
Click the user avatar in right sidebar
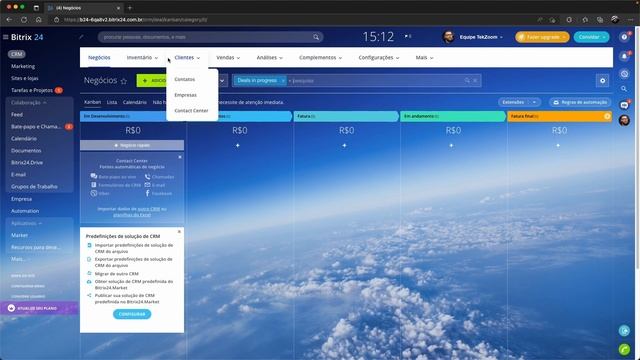624,120
